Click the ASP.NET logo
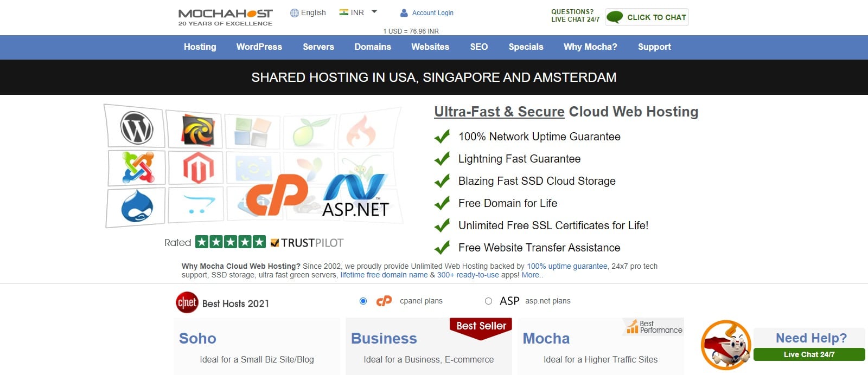Screen dimensions: 868x375 pyautogui.click(x=356, y=196)
